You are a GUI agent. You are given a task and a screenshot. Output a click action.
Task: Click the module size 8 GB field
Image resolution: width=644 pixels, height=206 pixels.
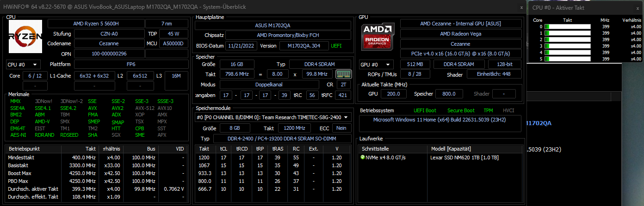click(236, 128)
